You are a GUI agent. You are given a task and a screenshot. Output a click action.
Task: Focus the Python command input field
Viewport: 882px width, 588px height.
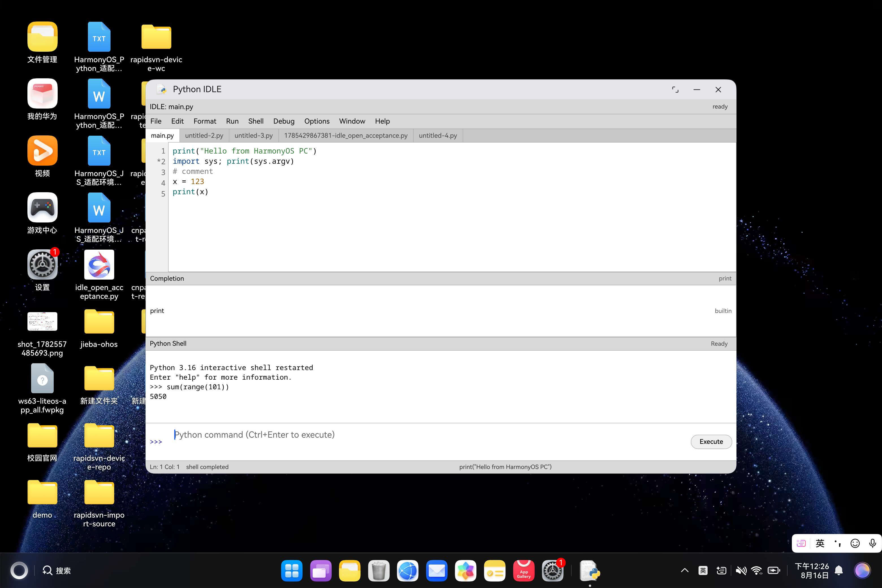pyautogui.click(x=429, y=441)
